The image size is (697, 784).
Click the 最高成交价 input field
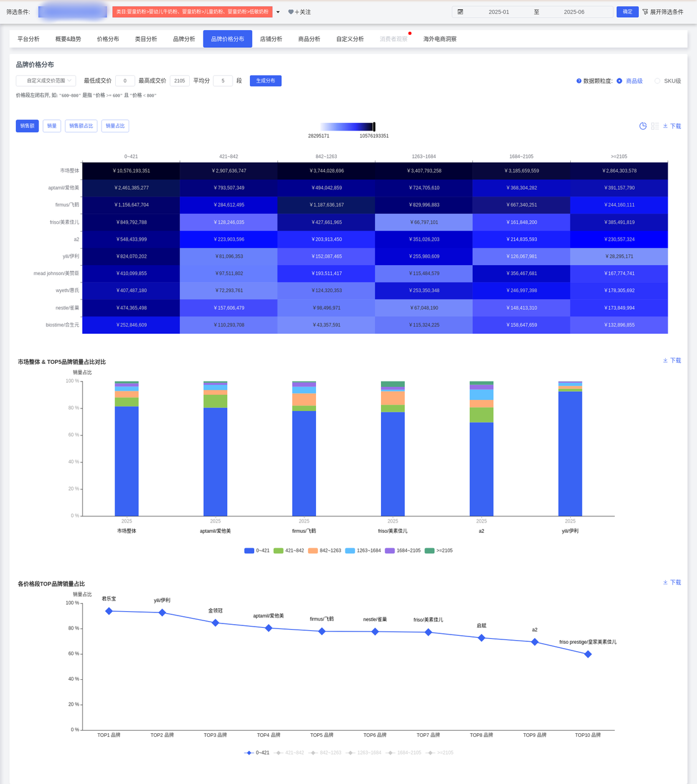click(x=179, y=81)
